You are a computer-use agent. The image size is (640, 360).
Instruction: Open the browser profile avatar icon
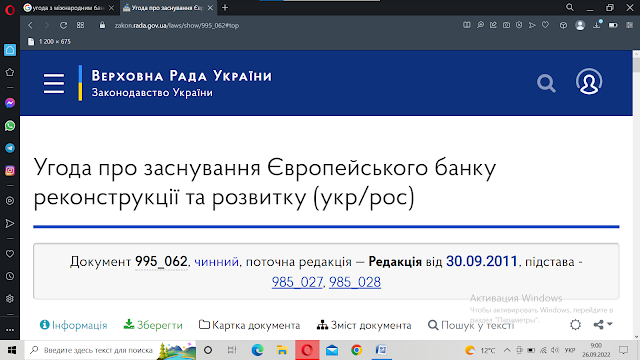point(580,25)
